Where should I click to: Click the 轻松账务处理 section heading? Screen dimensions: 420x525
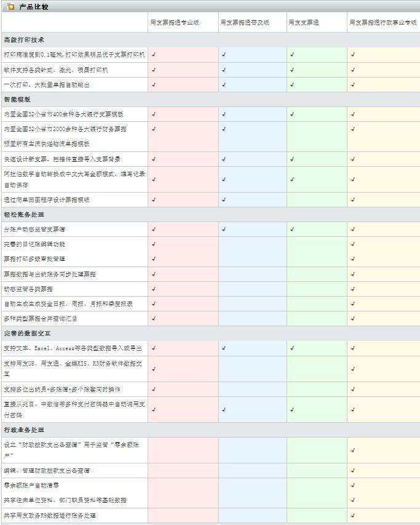(24, 215)
